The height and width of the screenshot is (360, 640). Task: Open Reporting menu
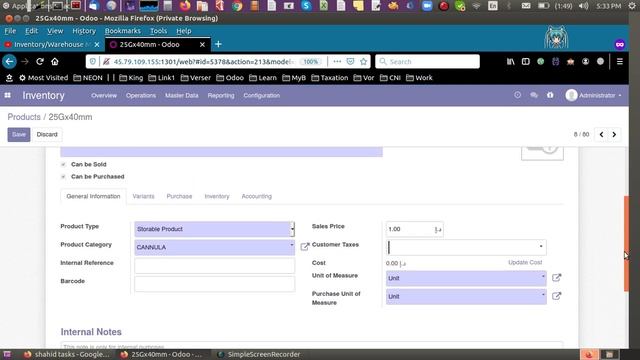pos(221,96)
